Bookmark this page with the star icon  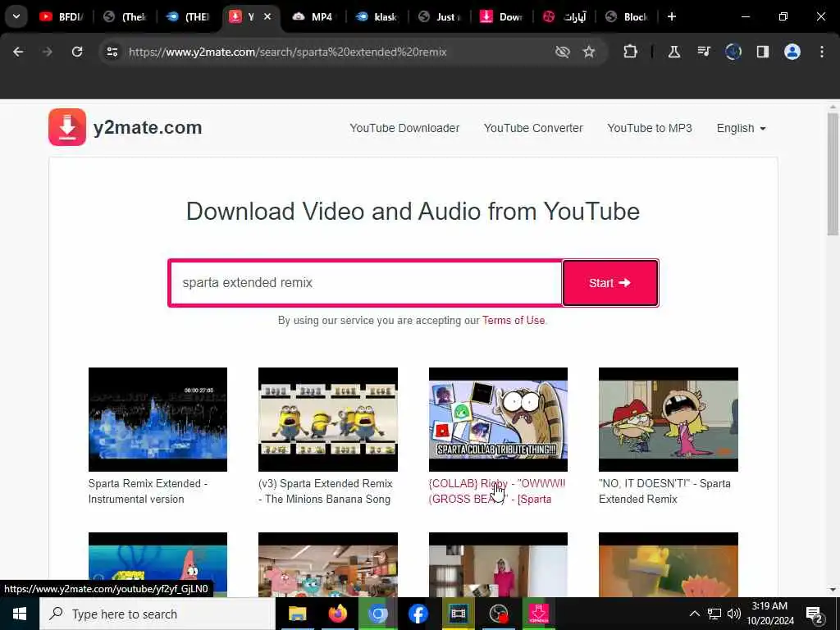[x=589, y=52]
